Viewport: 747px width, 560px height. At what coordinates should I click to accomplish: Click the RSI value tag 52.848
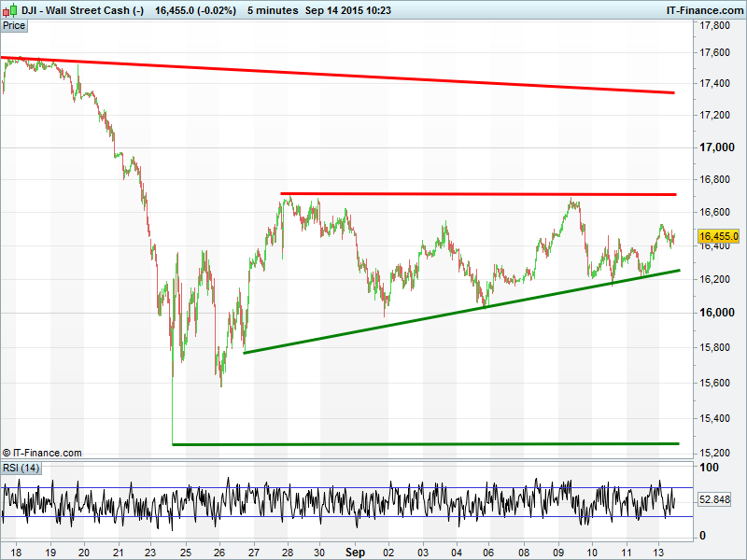(718, 501)
